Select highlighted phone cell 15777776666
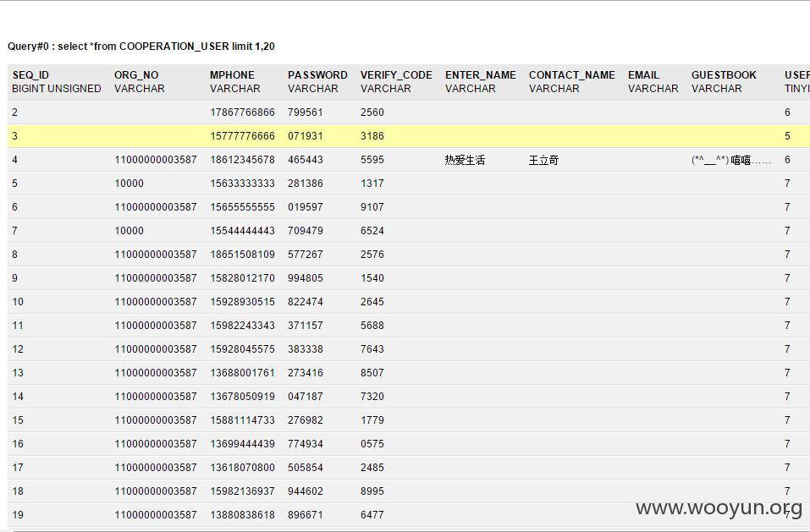The image size is (810, 532). pyautogui.click(x=242, y=135)
